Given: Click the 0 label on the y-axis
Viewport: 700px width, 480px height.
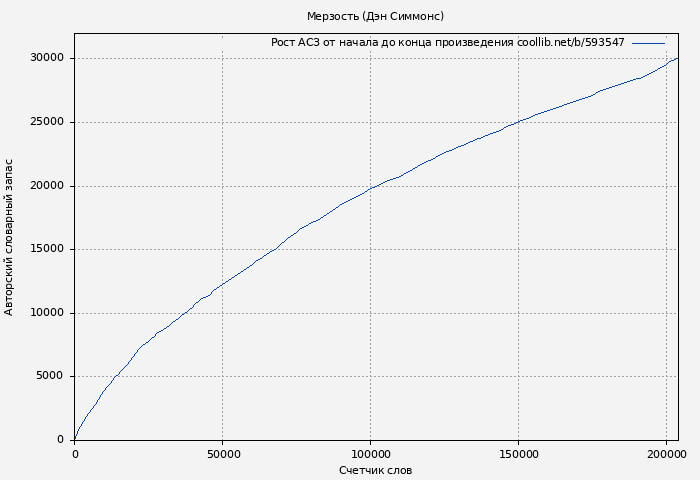Looking at the screenshot, I should point(61,440).
